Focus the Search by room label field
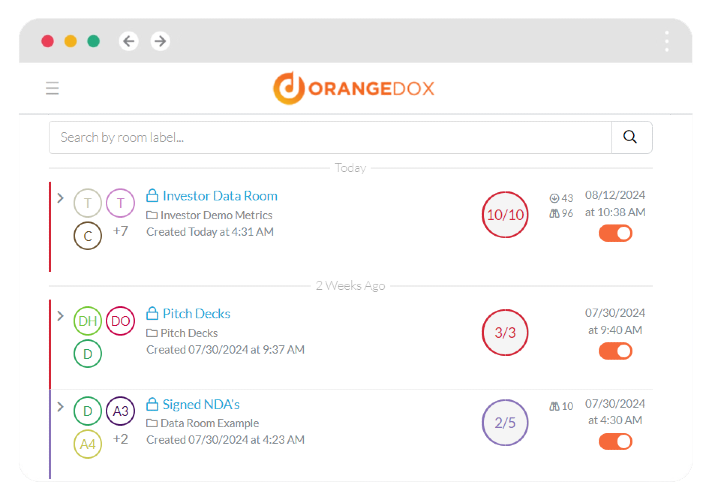 pos(331,137)
